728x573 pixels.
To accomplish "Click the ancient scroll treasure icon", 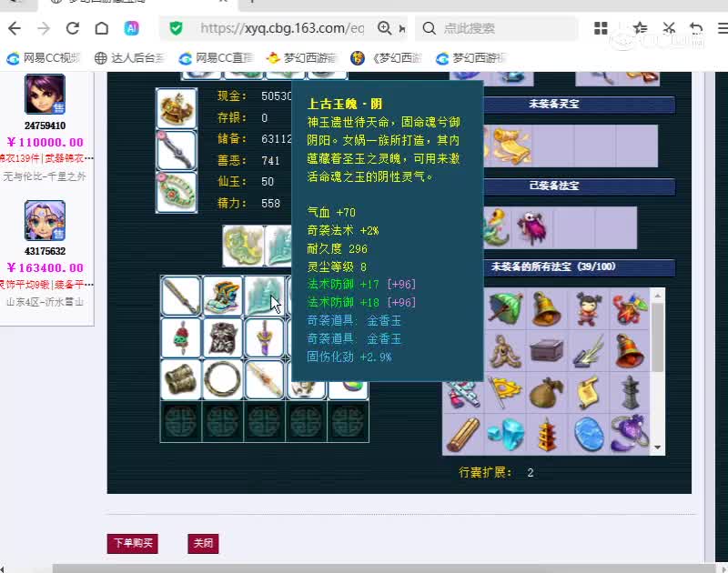I will 588,393.
